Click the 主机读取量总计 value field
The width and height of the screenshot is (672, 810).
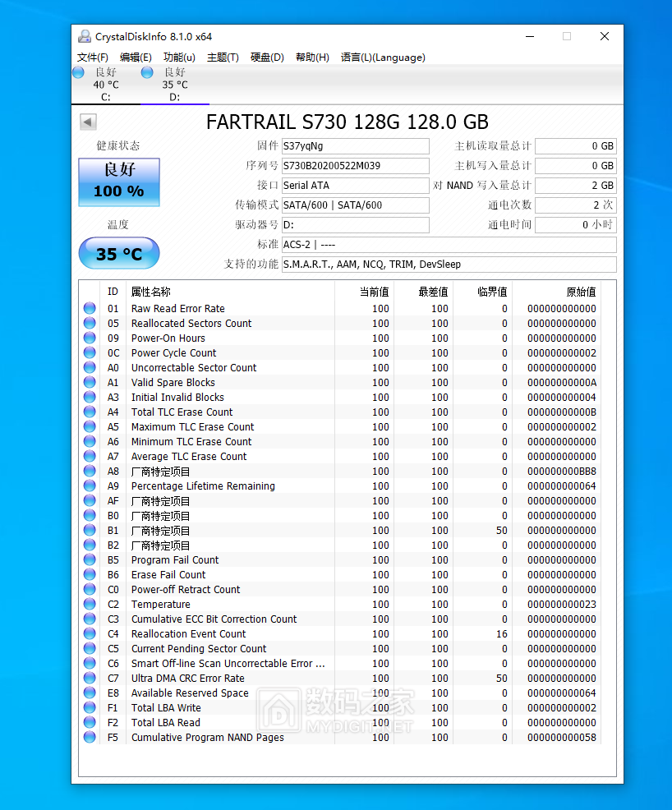tap(576, 146)
